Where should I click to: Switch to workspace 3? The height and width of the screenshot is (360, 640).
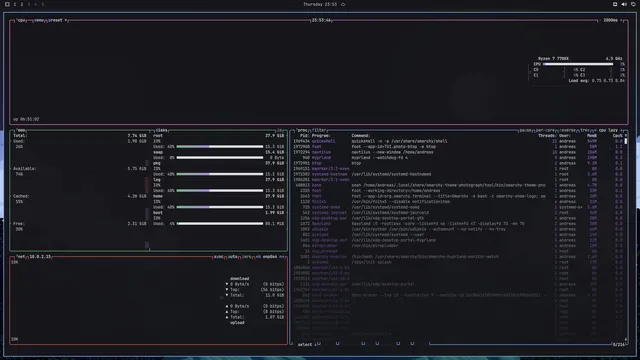point(29,4)
